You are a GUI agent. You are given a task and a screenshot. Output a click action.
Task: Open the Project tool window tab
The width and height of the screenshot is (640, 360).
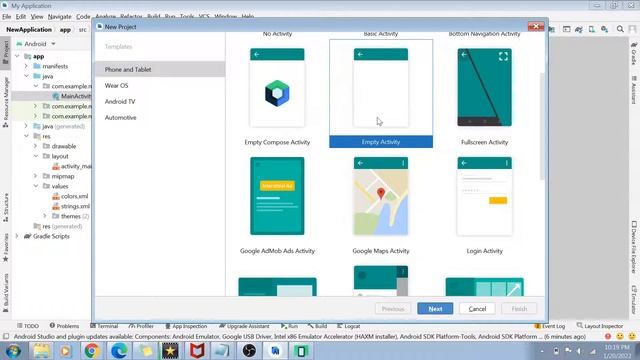pyautogui.click(x=6, y=52)
